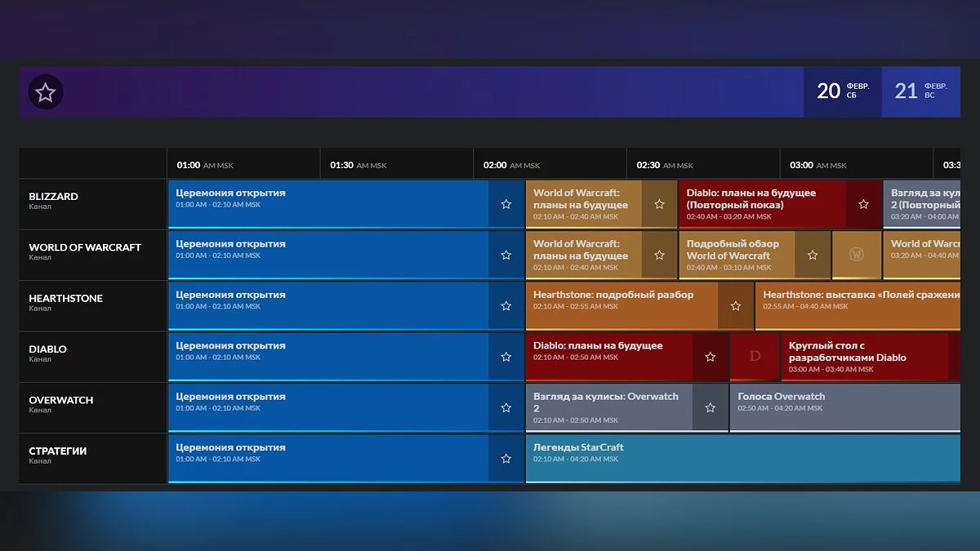The image size is (980, 551).
Task: Click the Diablo D logo block
Action: tap(755, 357)
